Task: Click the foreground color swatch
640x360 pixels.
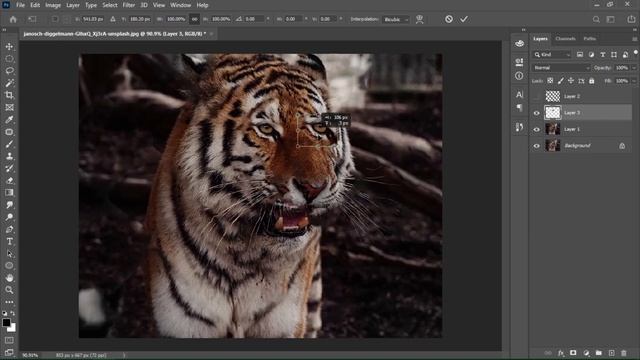Action: coord(6,322)
